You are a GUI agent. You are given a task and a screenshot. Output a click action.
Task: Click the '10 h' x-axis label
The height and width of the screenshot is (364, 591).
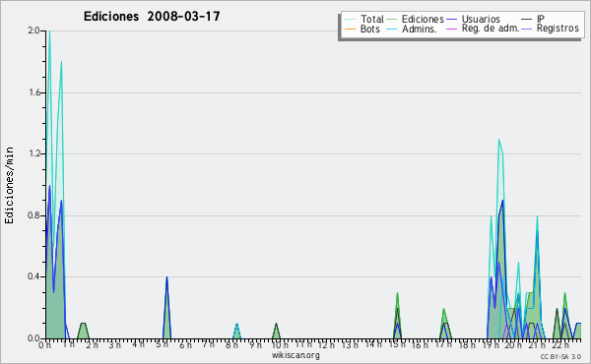pos(280,345)
